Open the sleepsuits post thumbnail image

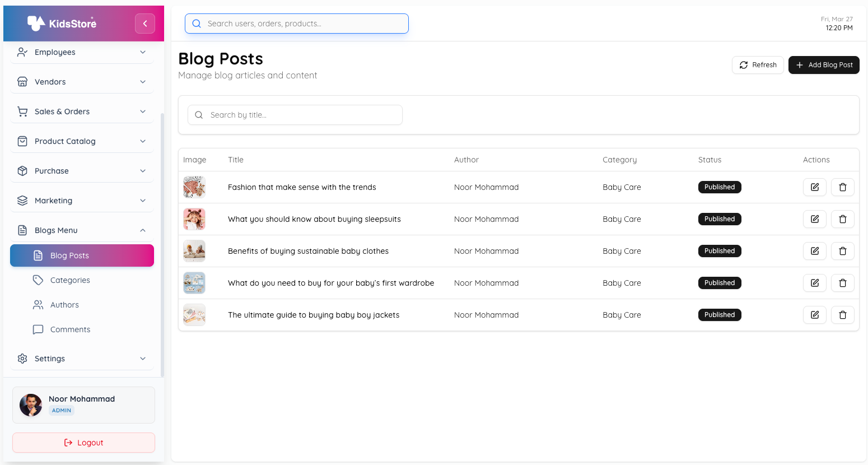pos(194,218)
